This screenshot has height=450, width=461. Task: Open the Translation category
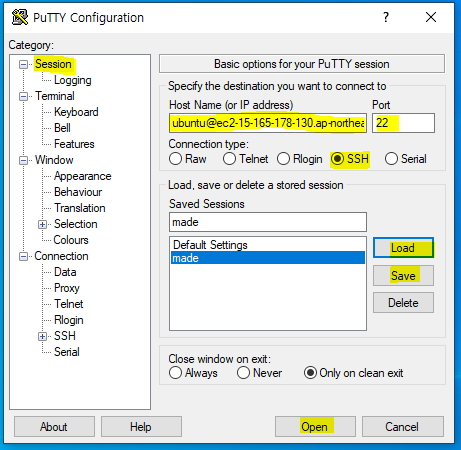pos(80,208)
